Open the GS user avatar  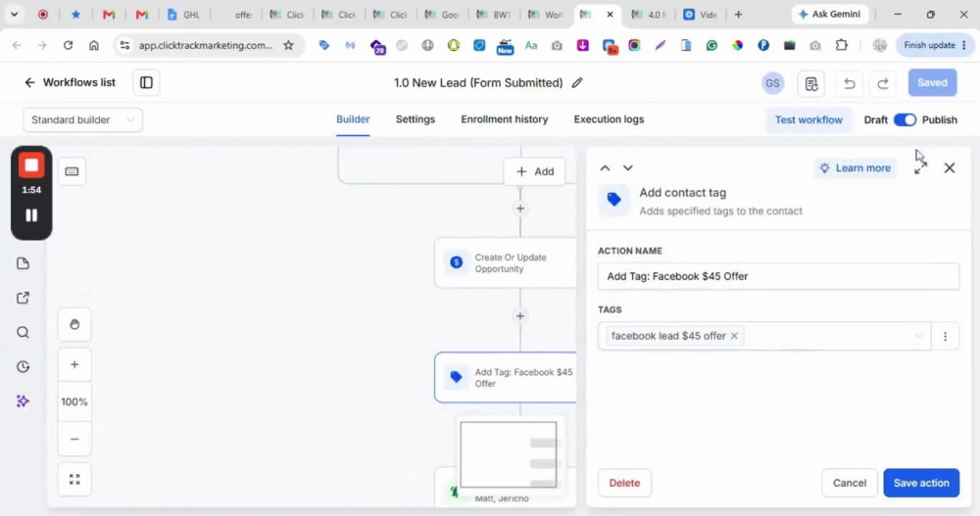pos(772,83)
